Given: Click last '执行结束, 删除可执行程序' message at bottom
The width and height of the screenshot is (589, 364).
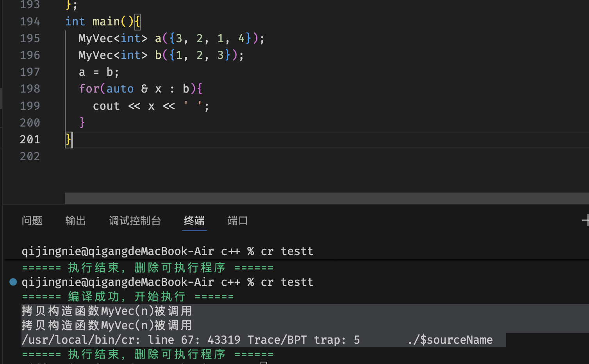Looking at the screenshot, I should point(148,355).
